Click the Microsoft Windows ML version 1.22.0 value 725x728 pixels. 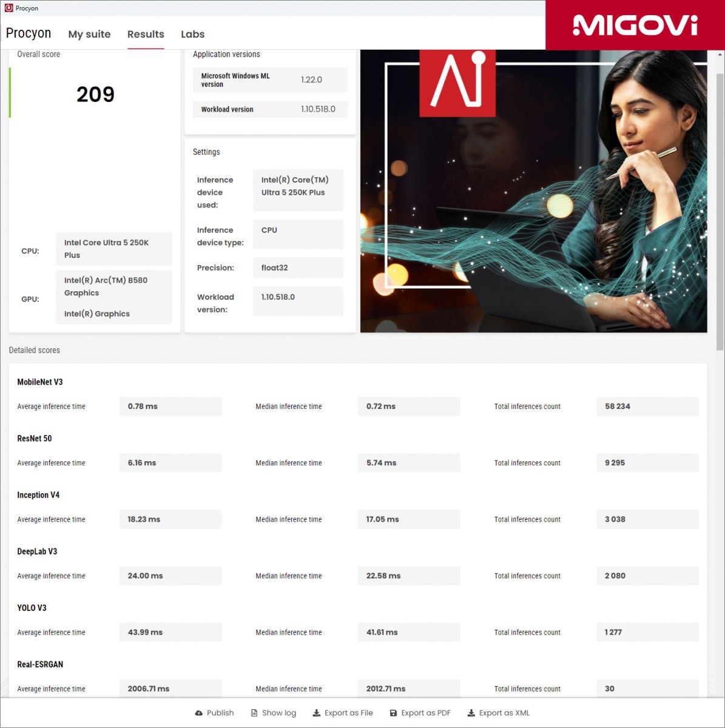tap(311, 79)
